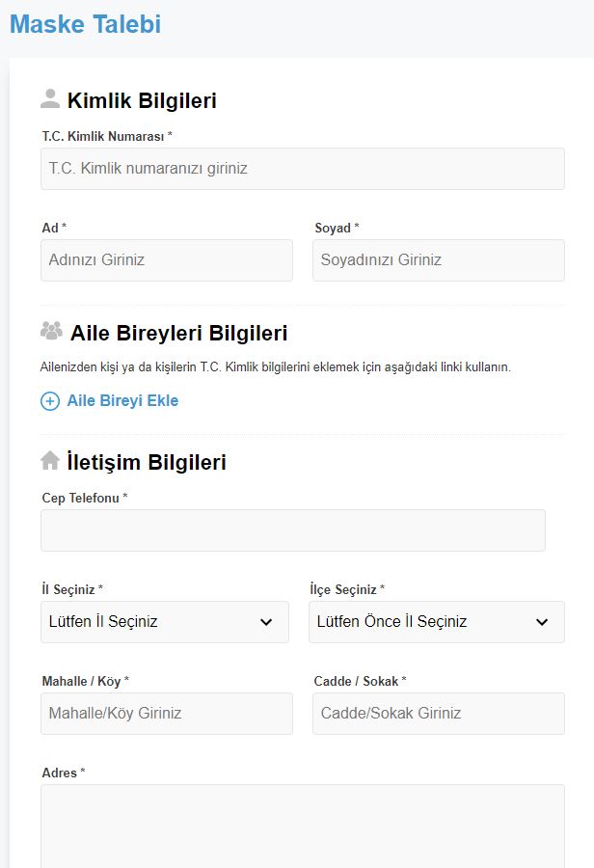Click the family group icon beside Aile Bireyleri
This screenshot has height=868, width=594.
coord(51,331)
